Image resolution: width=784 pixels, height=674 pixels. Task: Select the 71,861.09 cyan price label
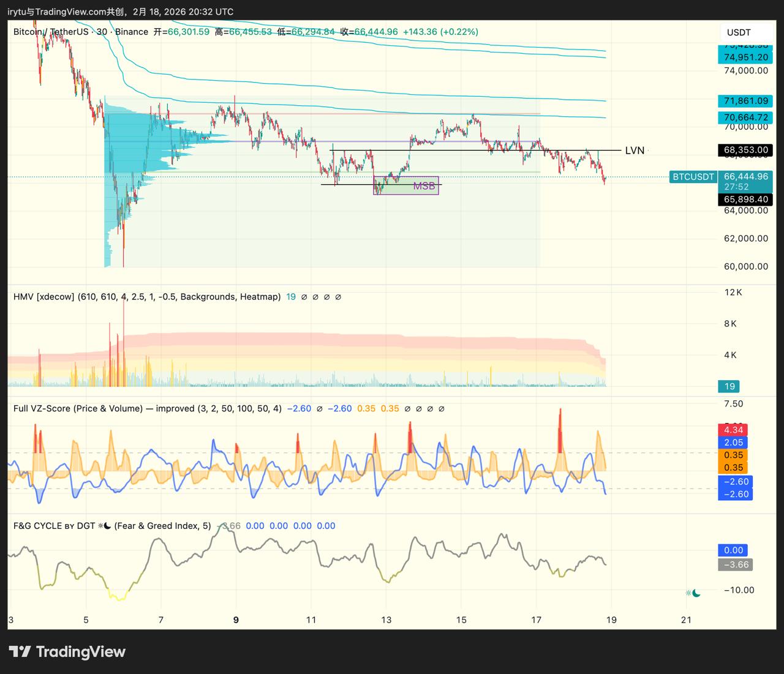click(x=745, y=101)
